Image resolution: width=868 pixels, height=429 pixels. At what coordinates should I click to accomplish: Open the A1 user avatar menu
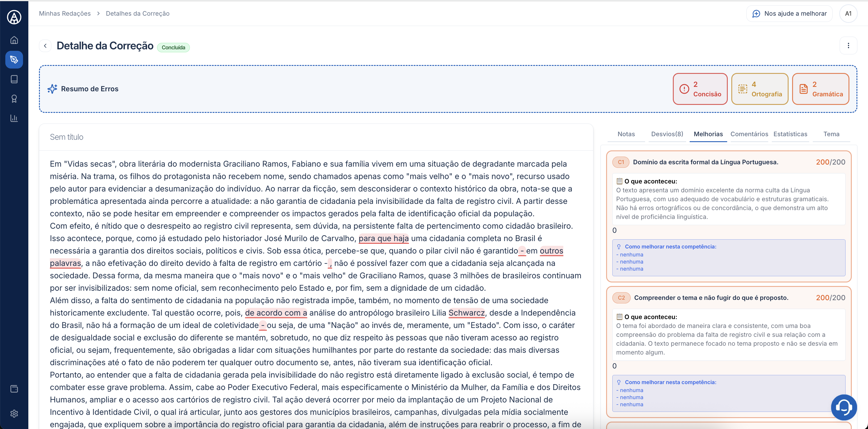pyautogui.click(x=848, y=14)
